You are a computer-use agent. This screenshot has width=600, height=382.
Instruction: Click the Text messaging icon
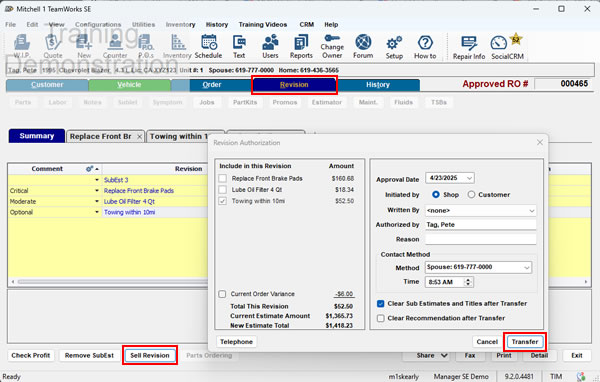coord(239,46)
